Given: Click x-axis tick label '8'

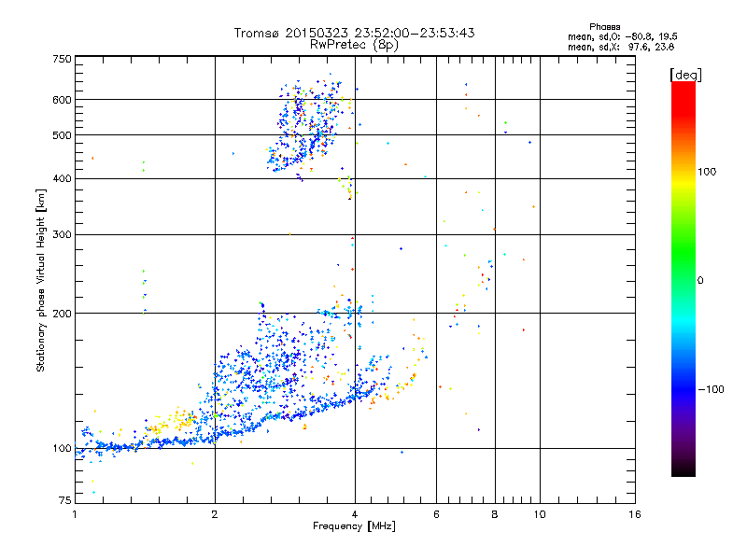Looking at the screenshot, I should tap(495, 514).
